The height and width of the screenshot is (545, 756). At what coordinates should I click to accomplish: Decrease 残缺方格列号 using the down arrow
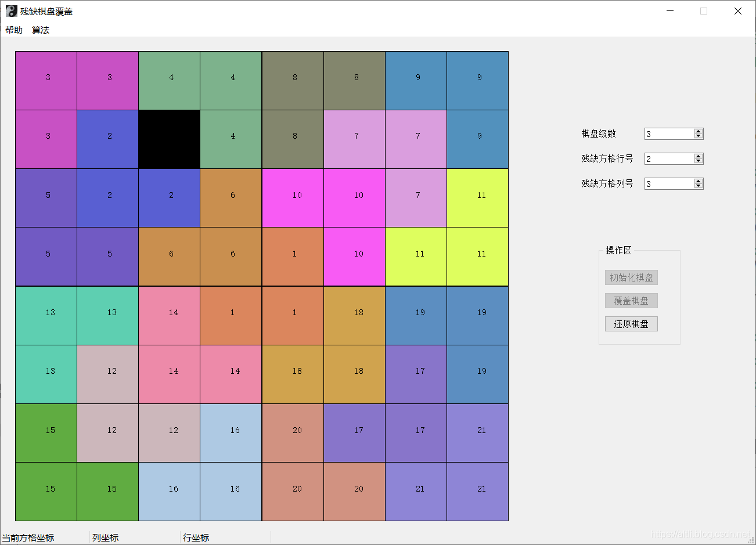coord(698,186)
